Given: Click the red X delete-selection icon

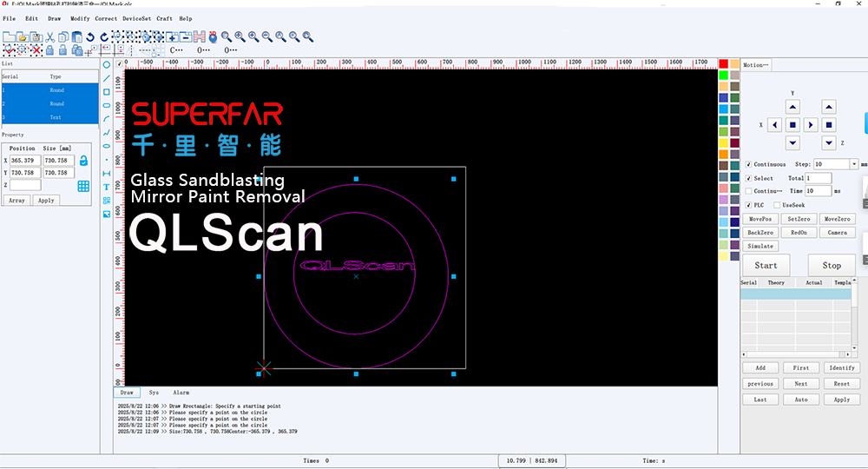Looking at the screenshot, I should [x=36, y=50].
